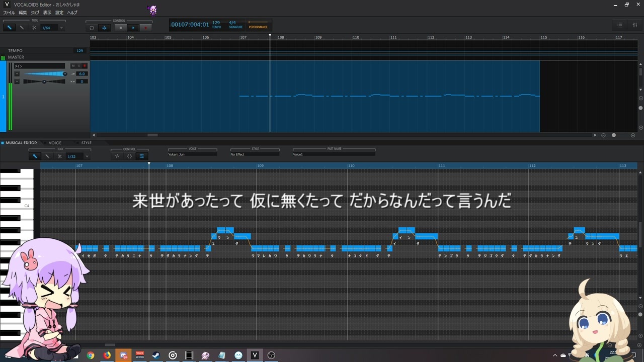The image size is (644, 362).
Task: Toggle loop playback in the control section
Action: (x=92, y=28)
